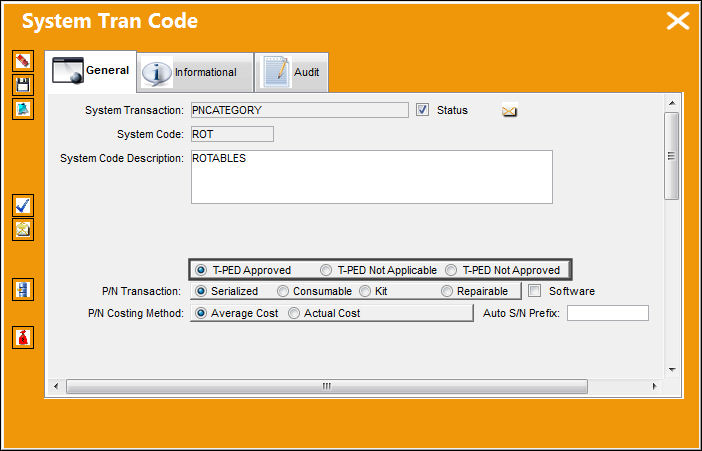Click the horizontal scrollbar right arrow
The width and height of the screenshot is (702, 451).
point(655,386)
